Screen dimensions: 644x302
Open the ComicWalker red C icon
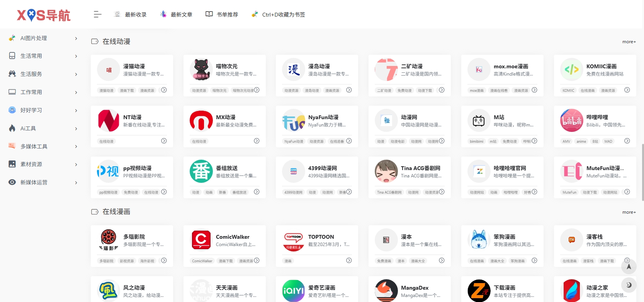[201, 240]
